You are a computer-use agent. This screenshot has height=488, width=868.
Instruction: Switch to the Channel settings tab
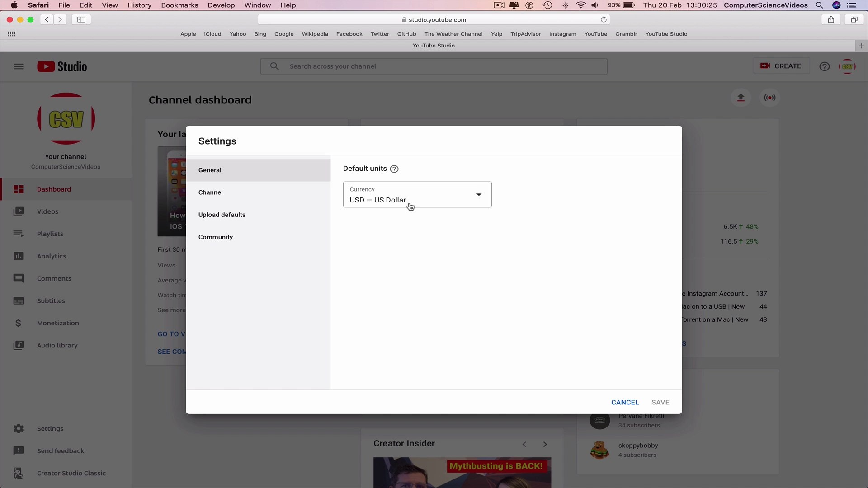[211, 192]
